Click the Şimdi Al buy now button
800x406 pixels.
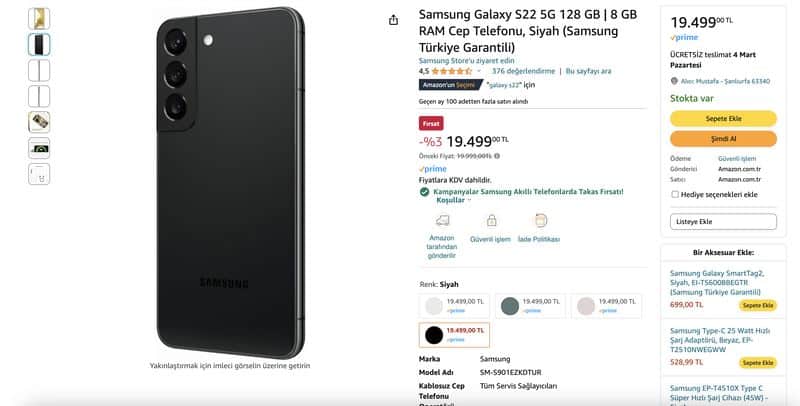(723, 139)
